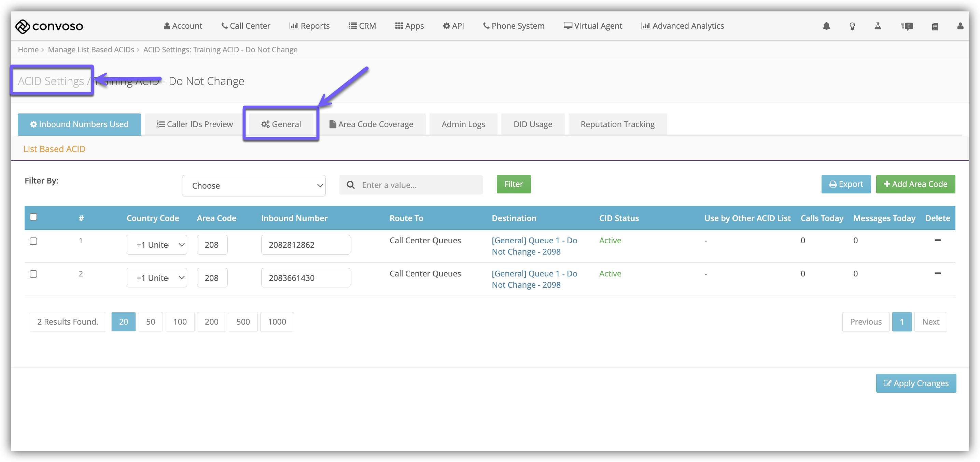Open the Filter By Choose dropdown
The height and width of the screenshot is (462, 980).
click(253, 185)
